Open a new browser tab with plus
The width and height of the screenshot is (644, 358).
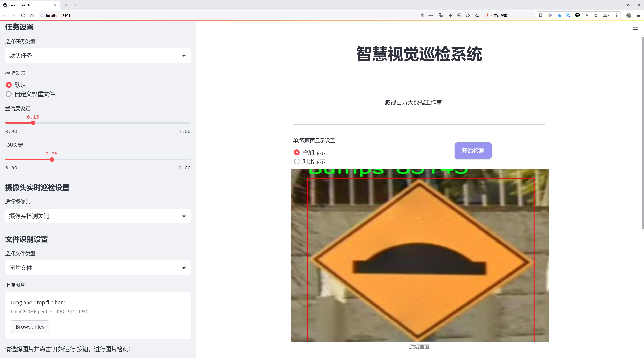coord(76,5)
